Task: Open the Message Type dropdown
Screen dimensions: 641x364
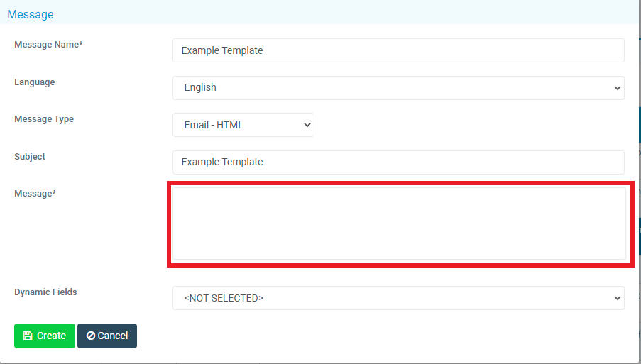Action: (243, 125)
